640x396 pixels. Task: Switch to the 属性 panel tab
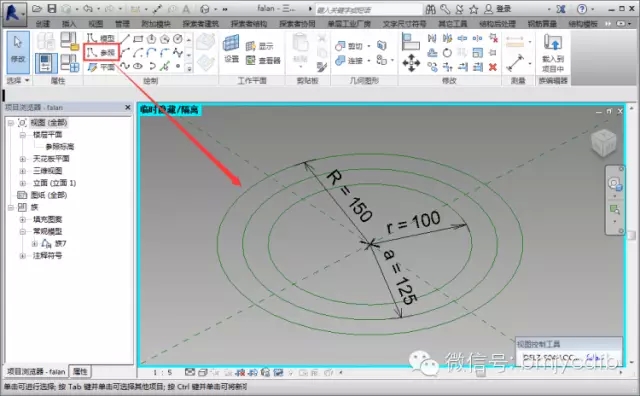coord(80,372)
